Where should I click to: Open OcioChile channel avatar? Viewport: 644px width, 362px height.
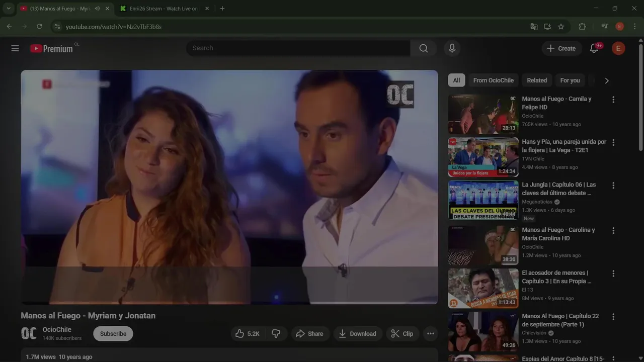(29, 333)
